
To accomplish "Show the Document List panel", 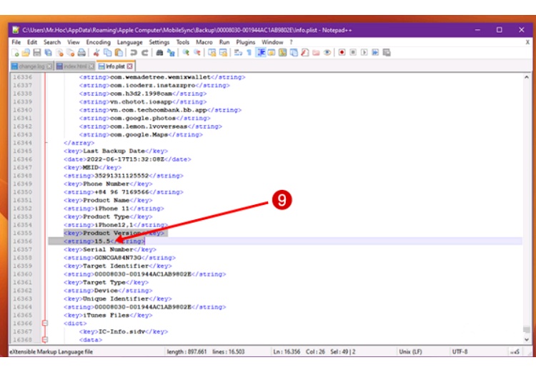I will pyautogui.click(x=294, y=53).
